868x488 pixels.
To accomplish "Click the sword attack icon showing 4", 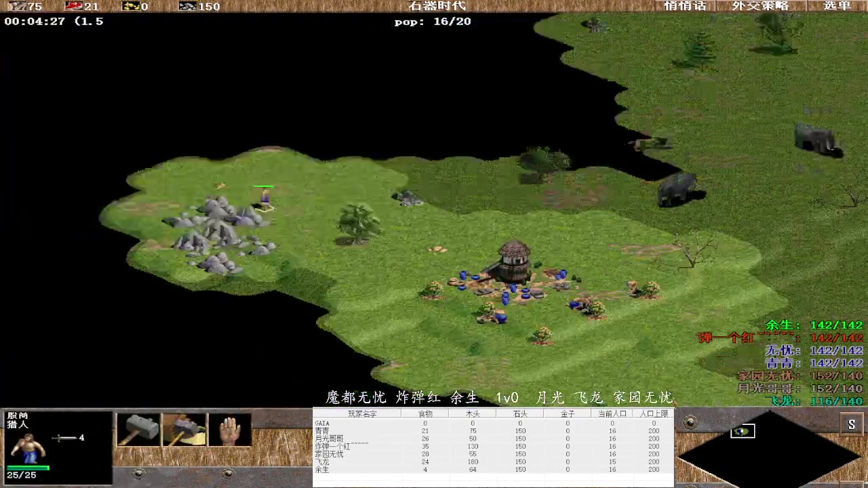I will tap(64, 438).
